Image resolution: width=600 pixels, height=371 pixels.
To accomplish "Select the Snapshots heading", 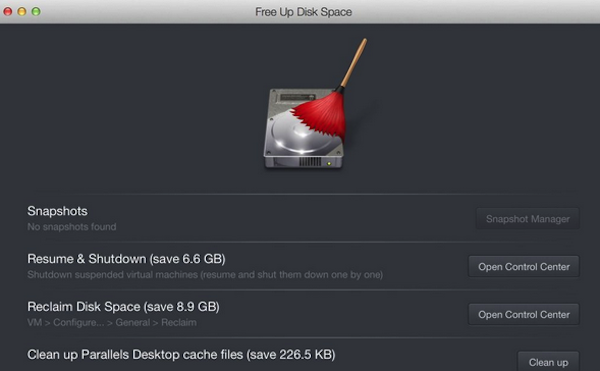I will 57,211.
